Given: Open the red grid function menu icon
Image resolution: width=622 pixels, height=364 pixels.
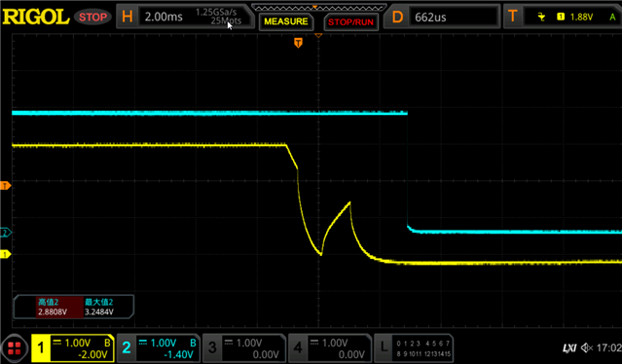Looking at the screenshot, I should point(15,348).
